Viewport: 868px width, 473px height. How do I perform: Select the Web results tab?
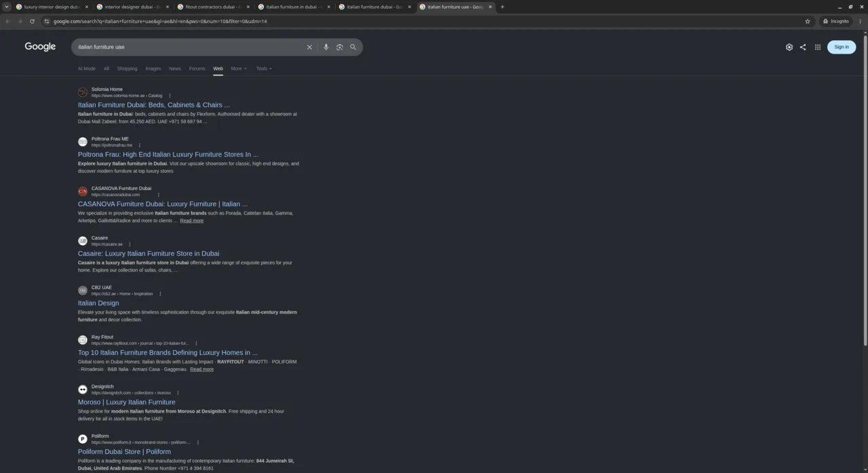(218, 69)
